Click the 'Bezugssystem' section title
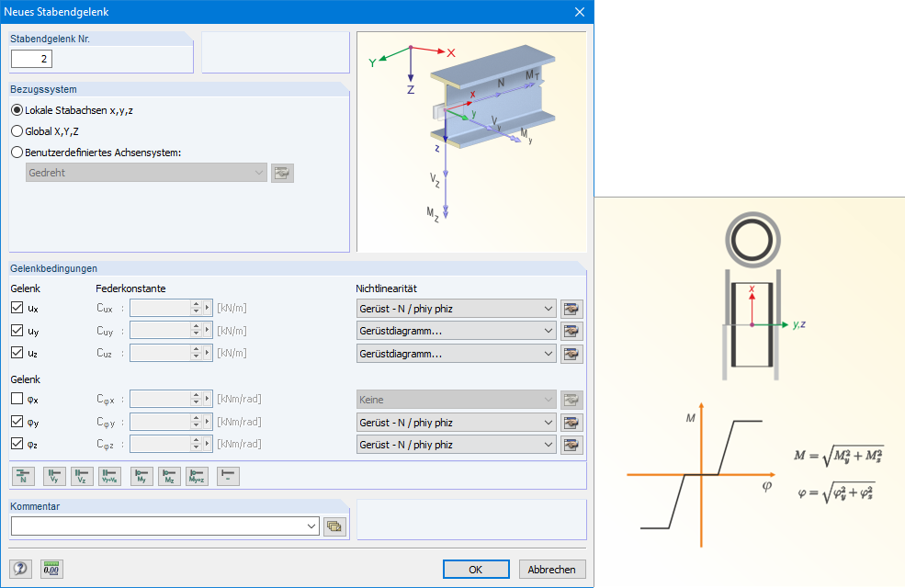This screenshot has height=588, width=905. (43, 89)
